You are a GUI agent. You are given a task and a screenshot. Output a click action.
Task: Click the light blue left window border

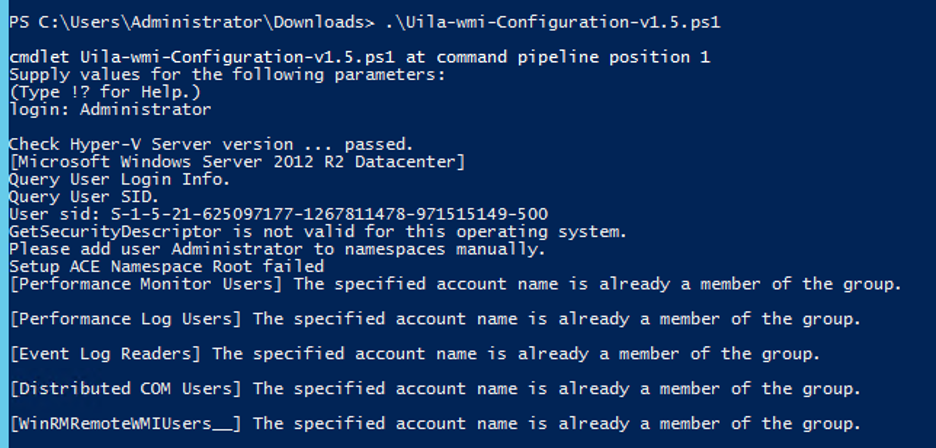pyautogui.click(x=4, y=224)
